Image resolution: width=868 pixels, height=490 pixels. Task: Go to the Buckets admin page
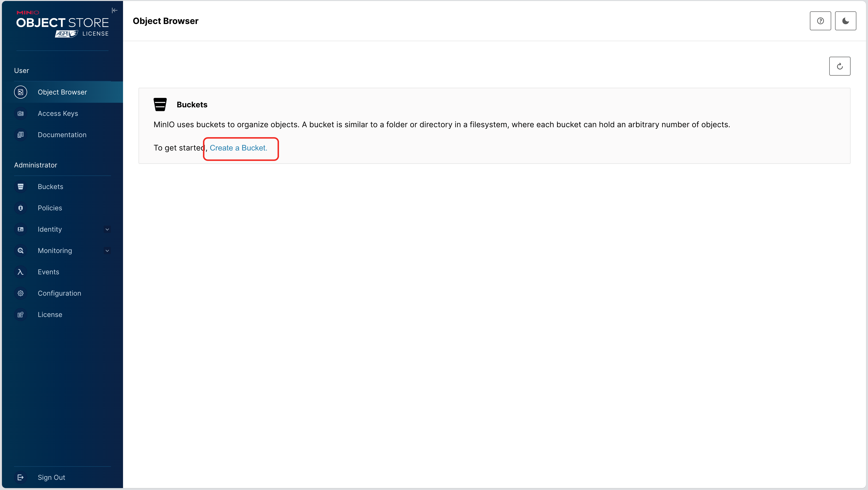[62, 187]
